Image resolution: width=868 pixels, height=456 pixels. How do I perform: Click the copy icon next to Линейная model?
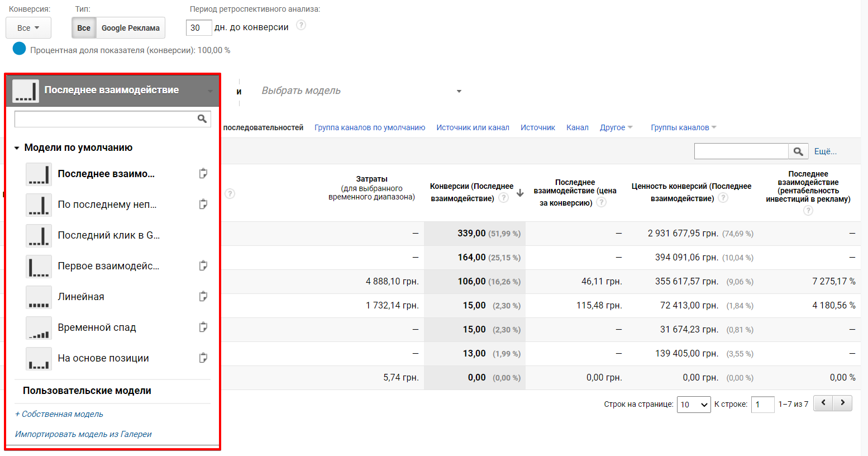[203, 296]
